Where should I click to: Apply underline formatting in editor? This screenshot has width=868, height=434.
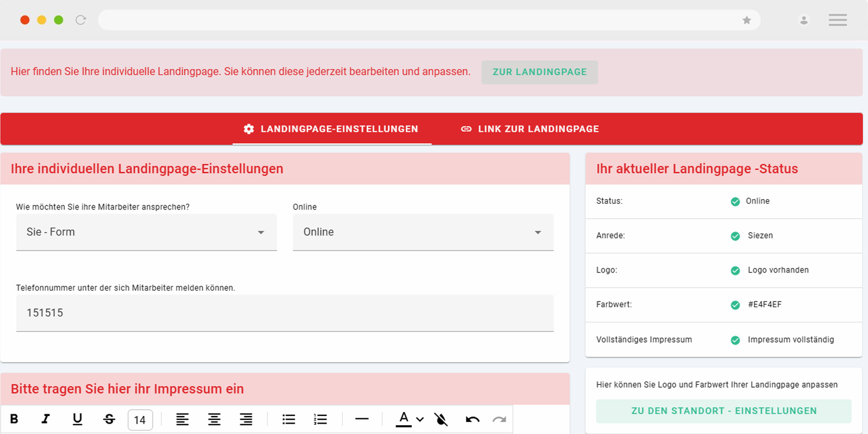click(78, 420)
